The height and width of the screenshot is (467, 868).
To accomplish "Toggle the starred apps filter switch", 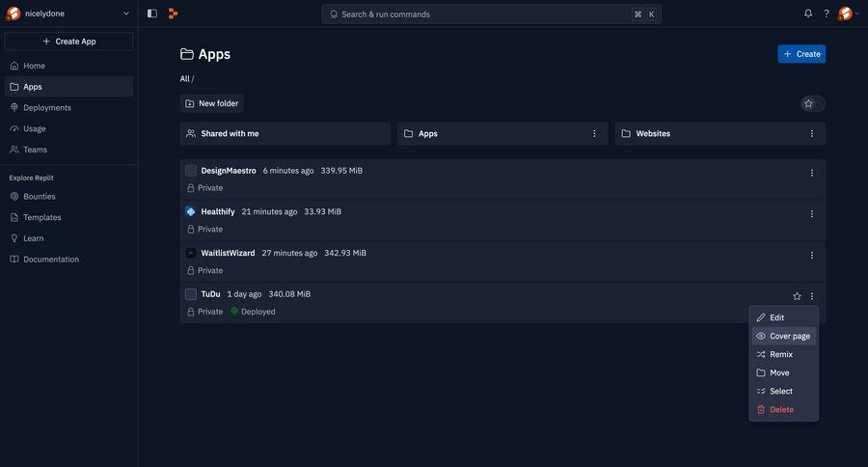I will pyautogui.click(x=813, y=103).
